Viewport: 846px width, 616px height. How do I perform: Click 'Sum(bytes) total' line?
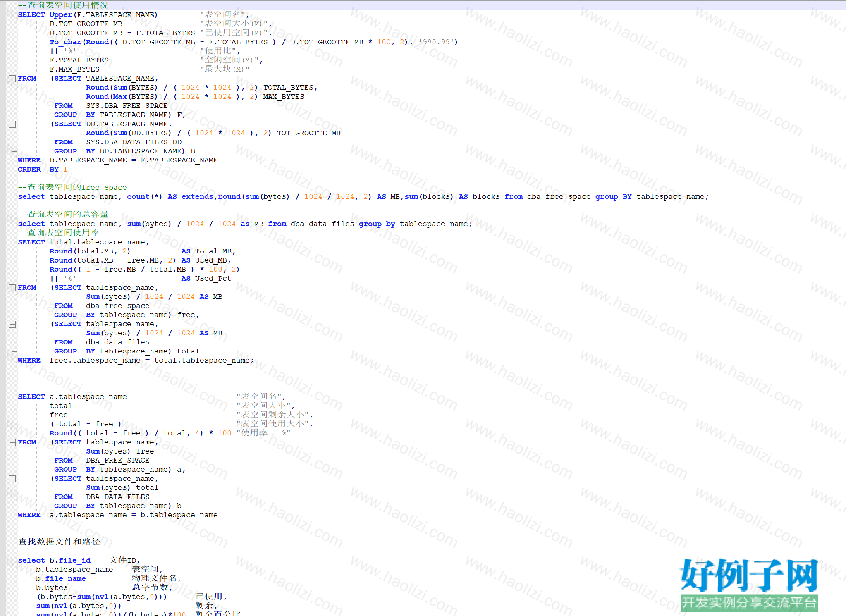click(x=122, y=488)
